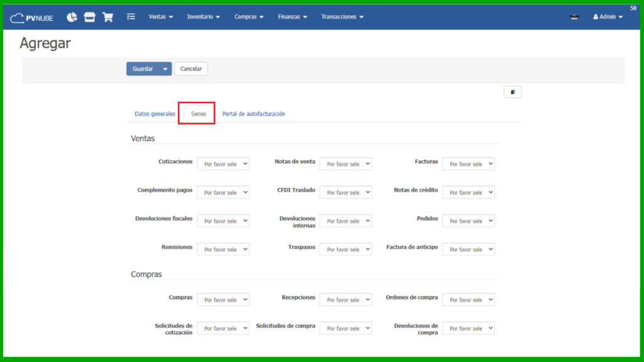The image size is (644, 362).
Task: Open the Ordenes de compra dropdown
Action: [x=469, y=300]
